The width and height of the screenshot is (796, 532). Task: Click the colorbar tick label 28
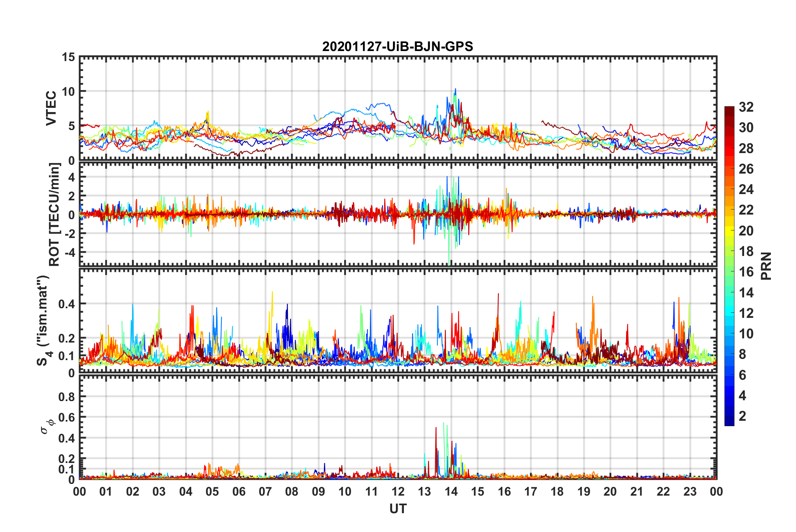click(746, 148)
